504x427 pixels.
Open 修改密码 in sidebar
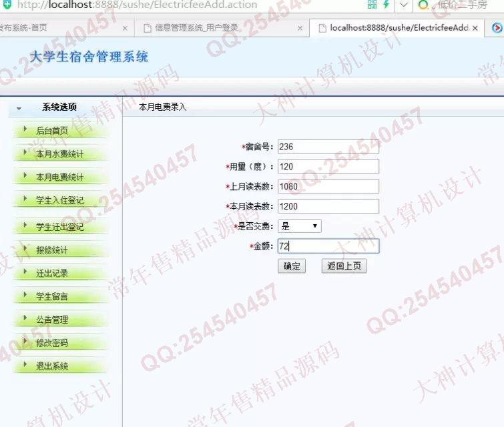pos(52,343)
